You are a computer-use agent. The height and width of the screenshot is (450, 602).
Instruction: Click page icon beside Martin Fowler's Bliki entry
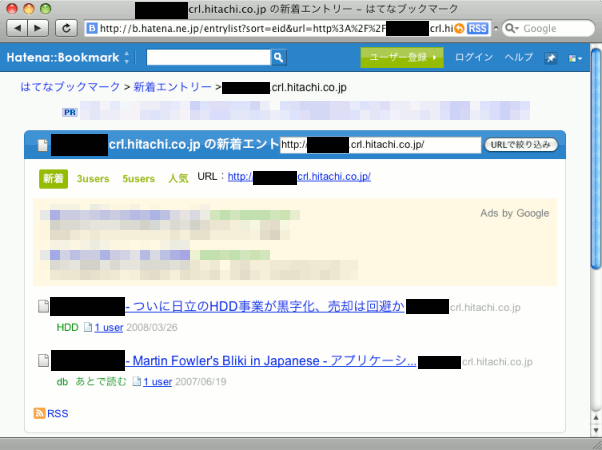pos(43,361)
